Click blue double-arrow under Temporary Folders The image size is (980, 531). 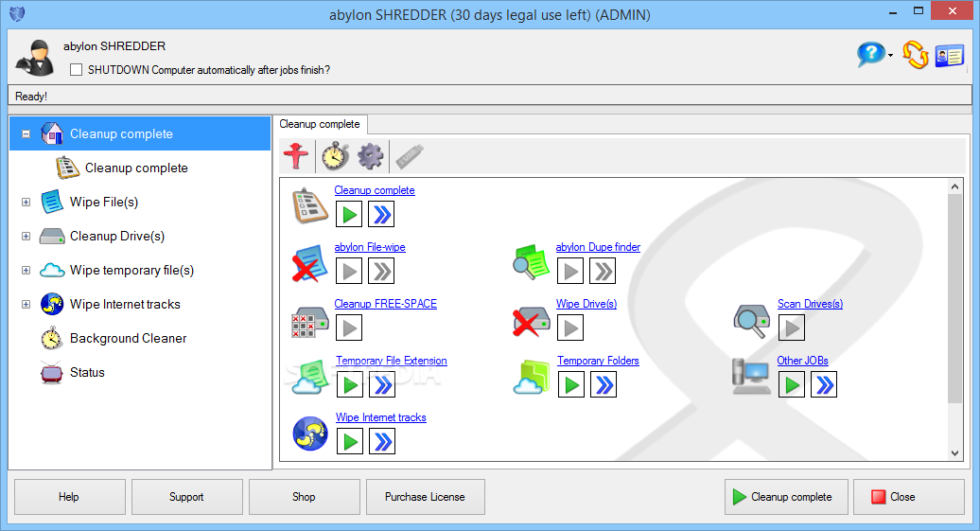[604, 384]
